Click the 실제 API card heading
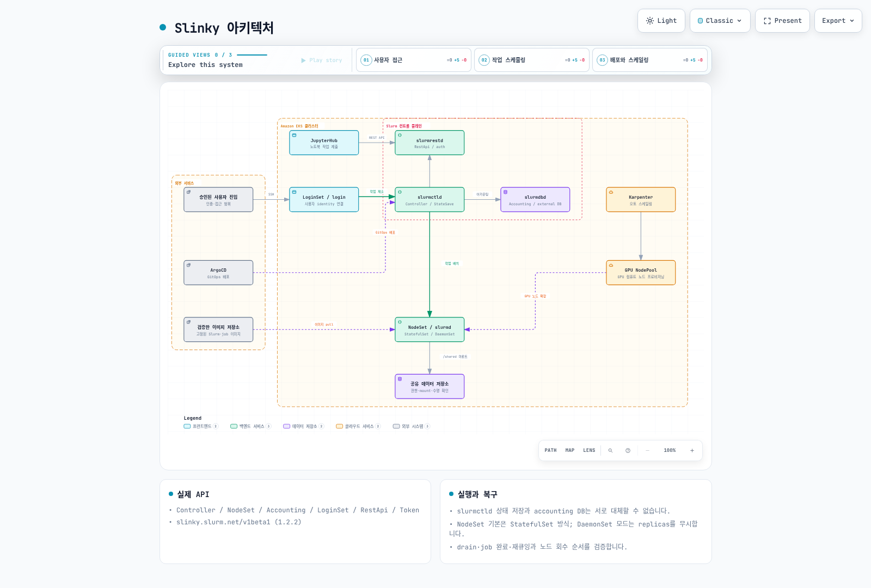 193,494
